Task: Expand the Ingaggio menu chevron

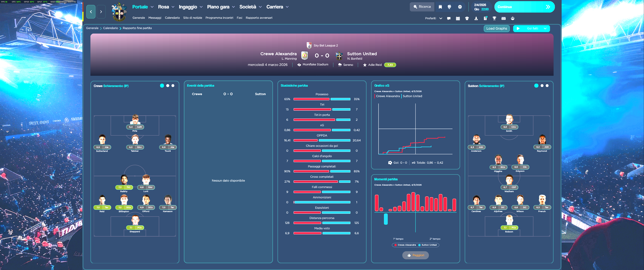Action: point(201,7)
